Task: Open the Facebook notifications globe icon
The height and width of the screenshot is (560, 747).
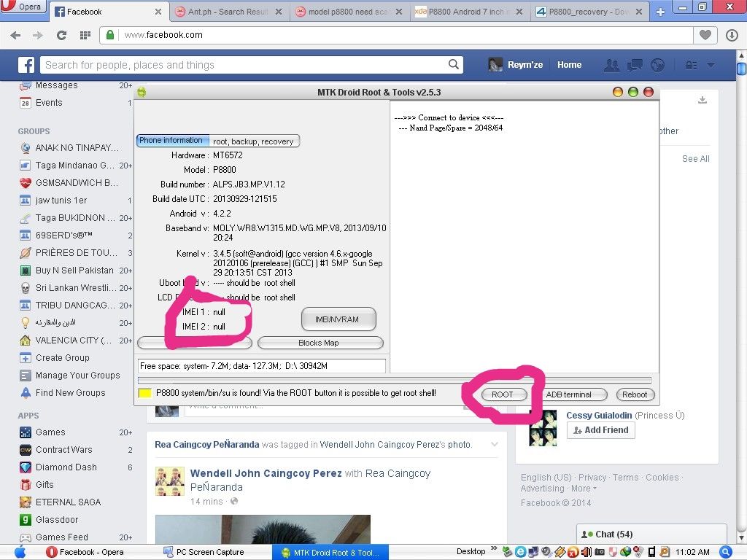Action: (657, 65)
